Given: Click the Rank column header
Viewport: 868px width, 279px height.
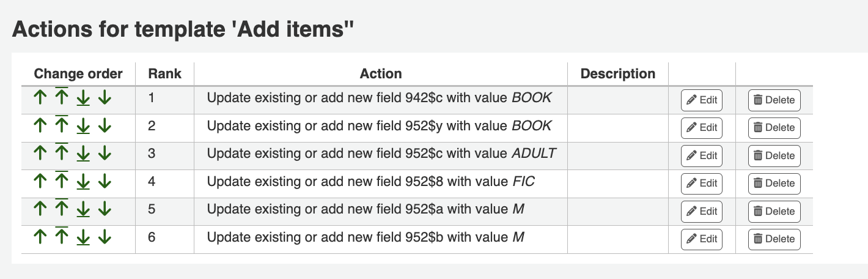Looking at the screenshot, I should 164,74.
